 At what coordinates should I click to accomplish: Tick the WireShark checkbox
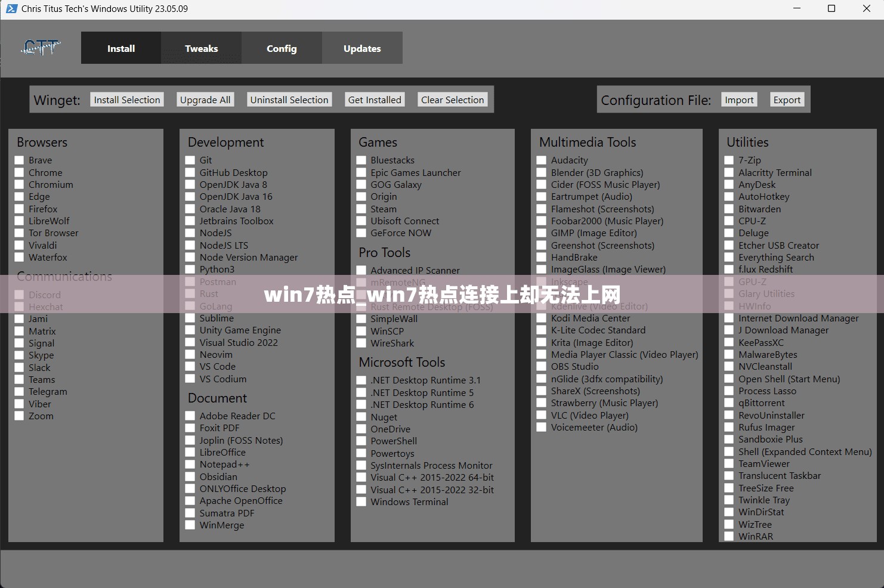[x=361, y=343]
